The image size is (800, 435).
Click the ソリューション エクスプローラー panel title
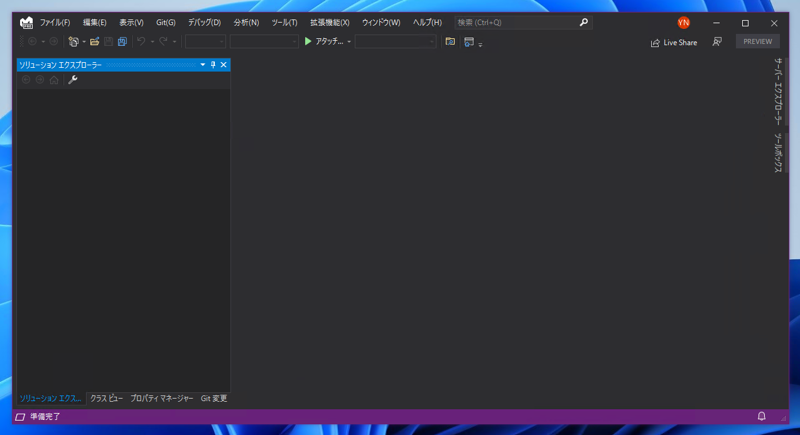60,65
